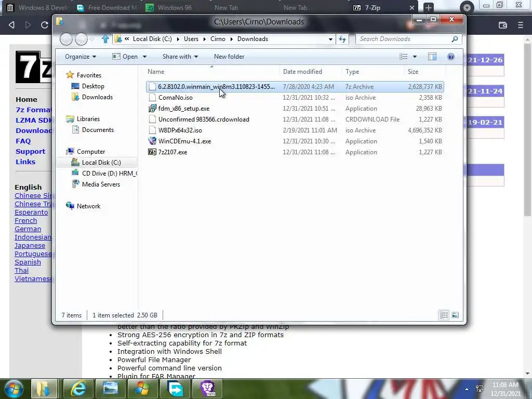The image size is (532, 399).
Task: Switch to the Free Download Manager tab
Action: 107,7
